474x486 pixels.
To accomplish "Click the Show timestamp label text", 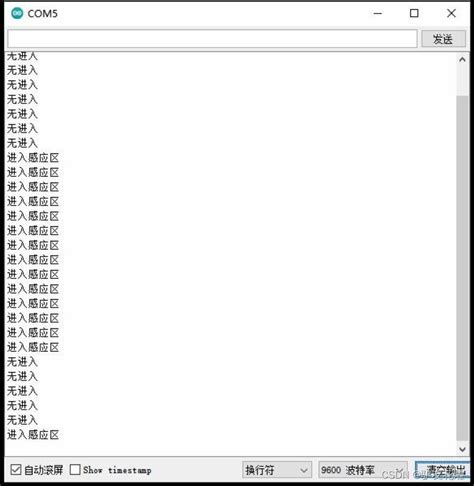I will [x=117, y=470].
